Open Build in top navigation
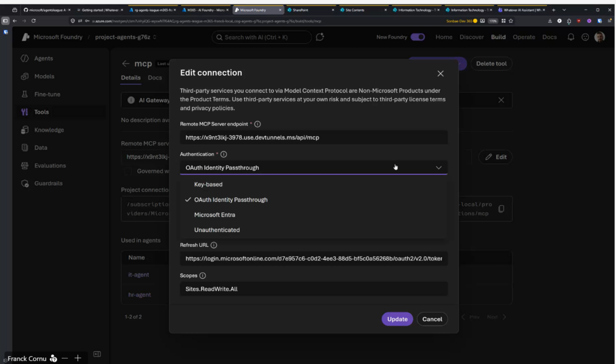Screen dimensions: 616x364 [x=498, y=37]
